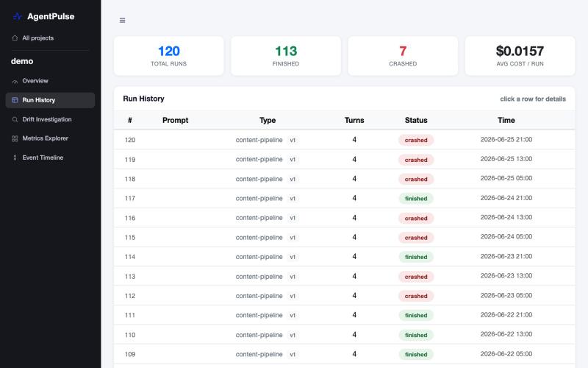Open run number 117
This screenshot has width=588, height=368.
(344, 198)
